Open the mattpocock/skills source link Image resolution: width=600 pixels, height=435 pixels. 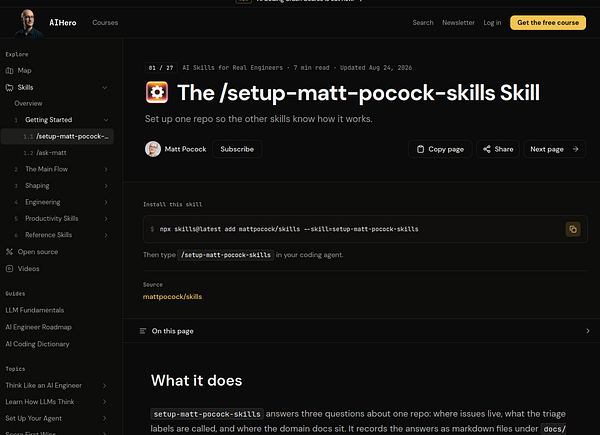point(172,297)
